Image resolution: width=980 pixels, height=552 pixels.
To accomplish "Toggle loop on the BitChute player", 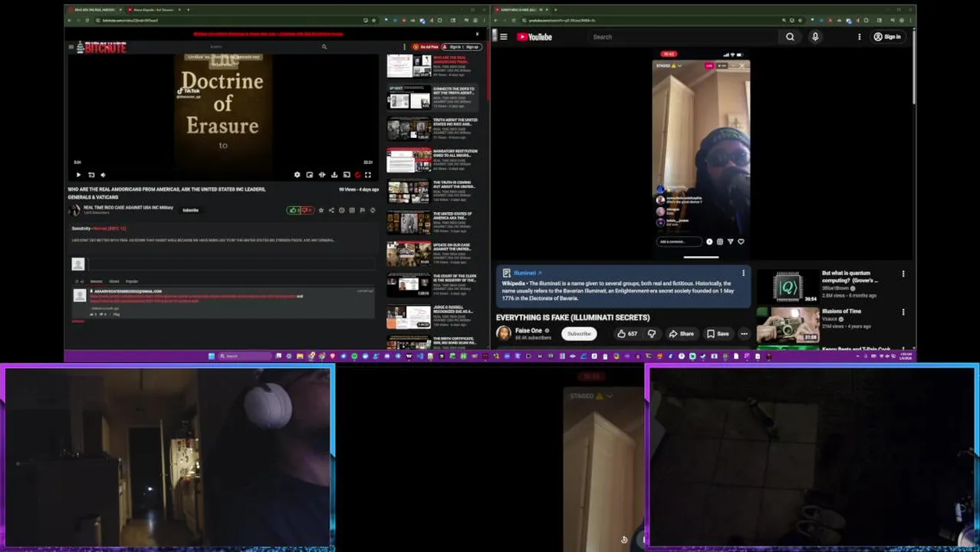I will (x=91, y=175).
